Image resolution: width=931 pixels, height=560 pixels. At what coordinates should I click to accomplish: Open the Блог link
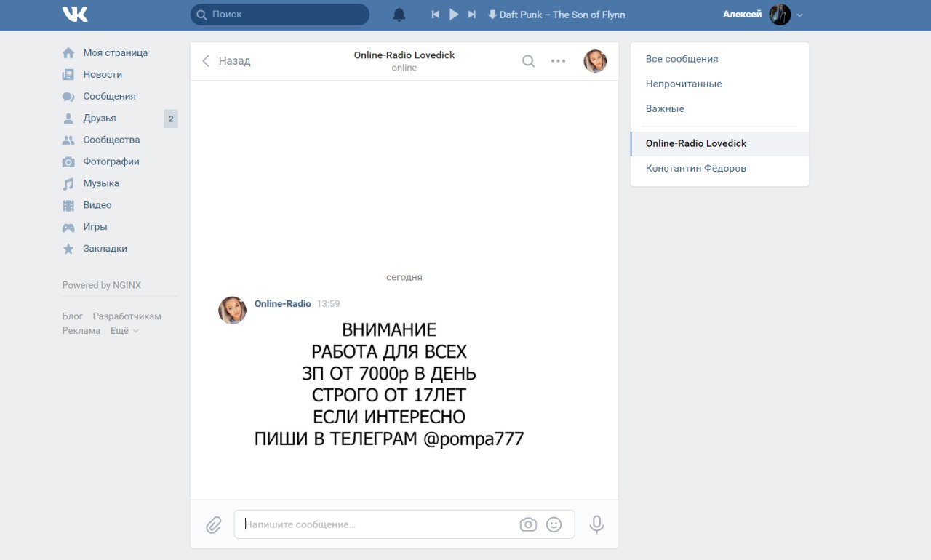73,316
